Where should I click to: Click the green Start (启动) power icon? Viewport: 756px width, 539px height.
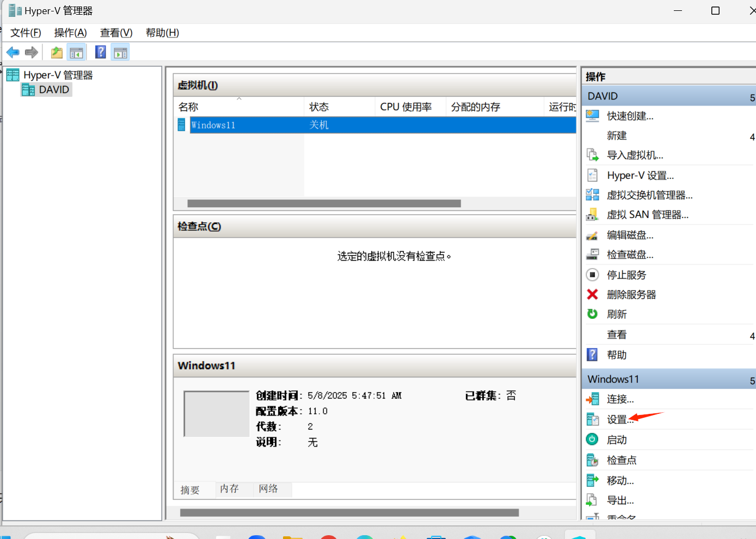[593, 439]
